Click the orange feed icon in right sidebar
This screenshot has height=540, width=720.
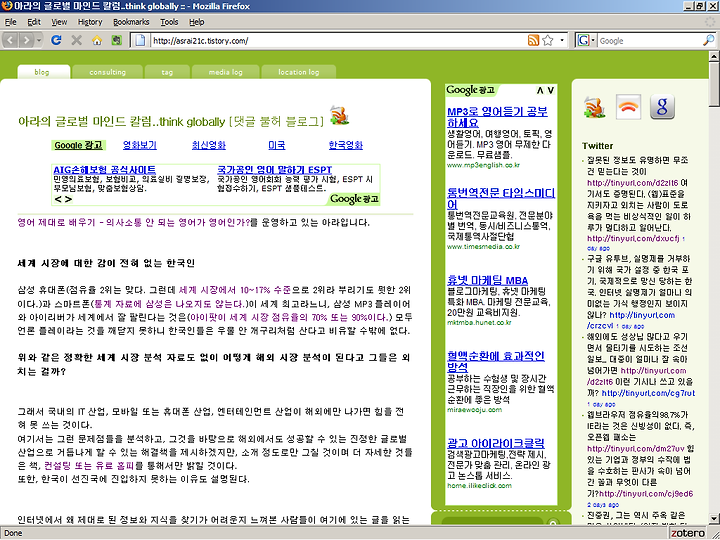click(x=628, y=107)
